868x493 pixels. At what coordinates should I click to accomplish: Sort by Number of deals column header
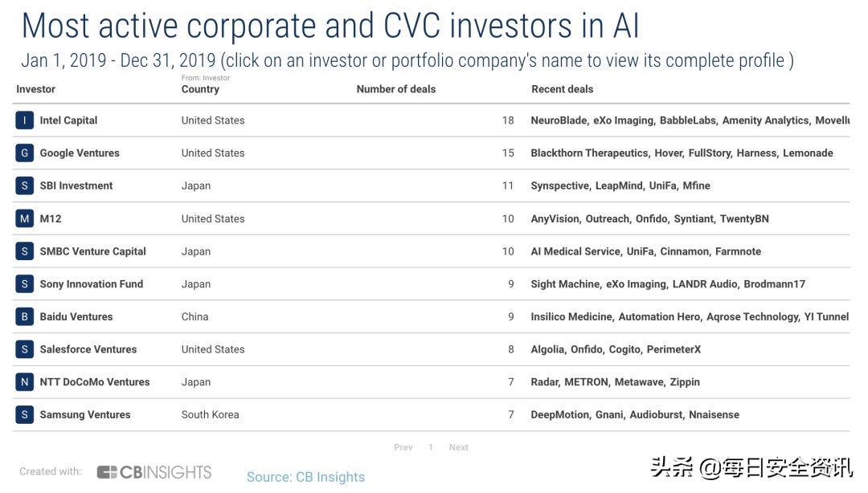point(395,89)
